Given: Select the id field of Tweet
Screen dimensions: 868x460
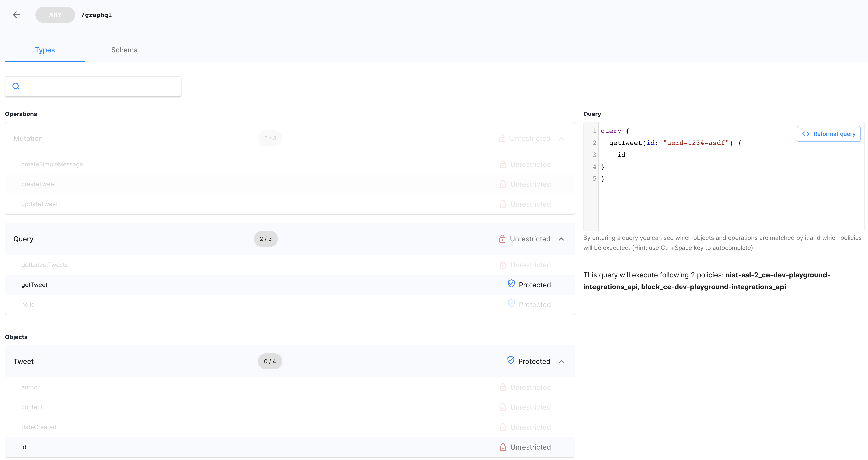Looking at the screenshot, I should [290, 447].
